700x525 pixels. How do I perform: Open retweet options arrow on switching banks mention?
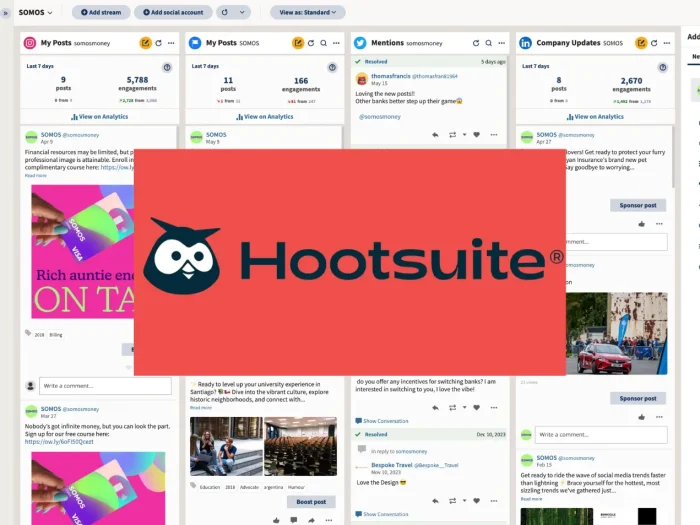(464, 408)
